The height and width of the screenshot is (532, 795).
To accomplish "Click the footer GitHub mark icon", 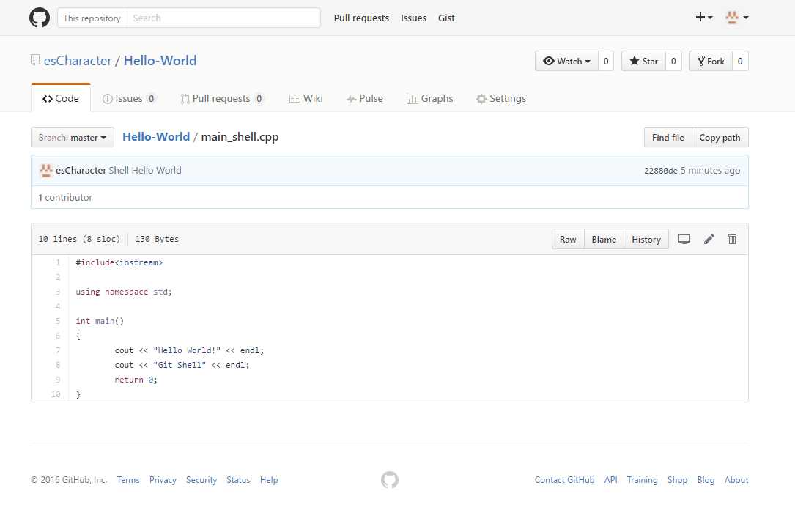I will pos(389,480).
